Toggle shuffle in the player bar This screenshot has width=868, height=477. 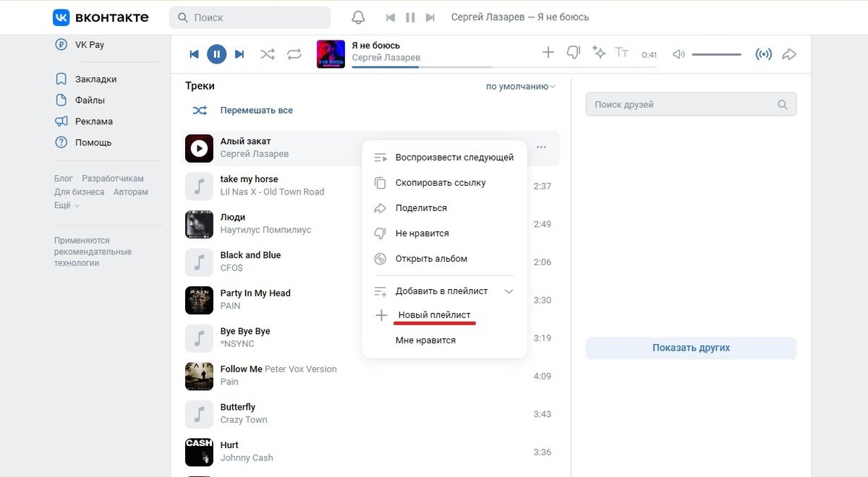click(267, 54)
